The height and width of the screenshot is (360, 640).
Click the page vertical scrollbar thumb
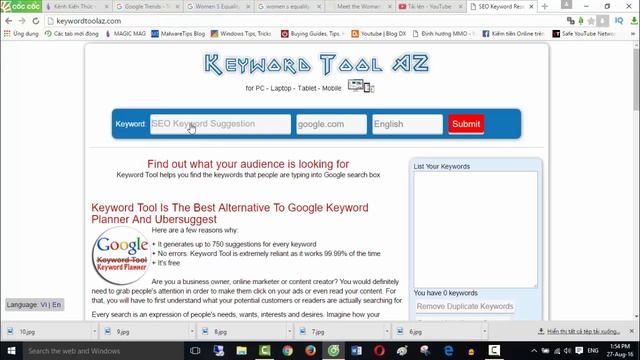[x=636, y=80]
